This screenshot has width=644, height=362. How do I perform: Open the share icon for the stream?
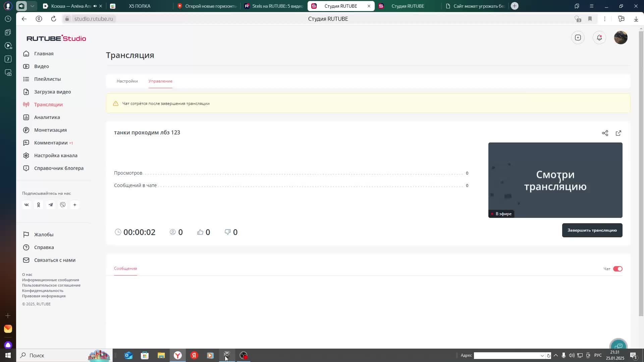coord(605,133)
